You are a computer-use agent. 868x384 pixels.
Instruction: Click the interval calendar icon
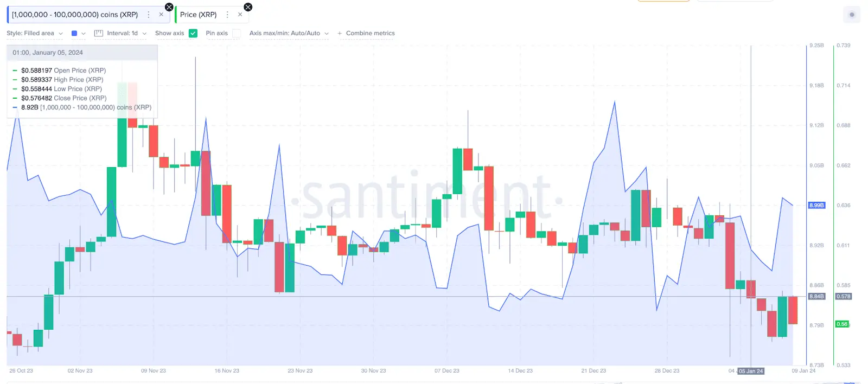pos(99,33)
